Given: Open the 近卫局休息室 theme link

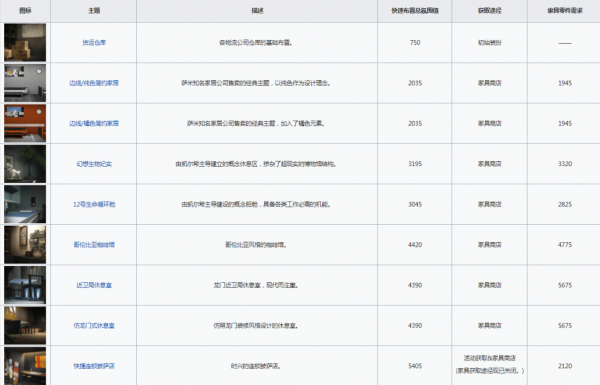Looking at the screenshot, I should [x=94, y=285].
